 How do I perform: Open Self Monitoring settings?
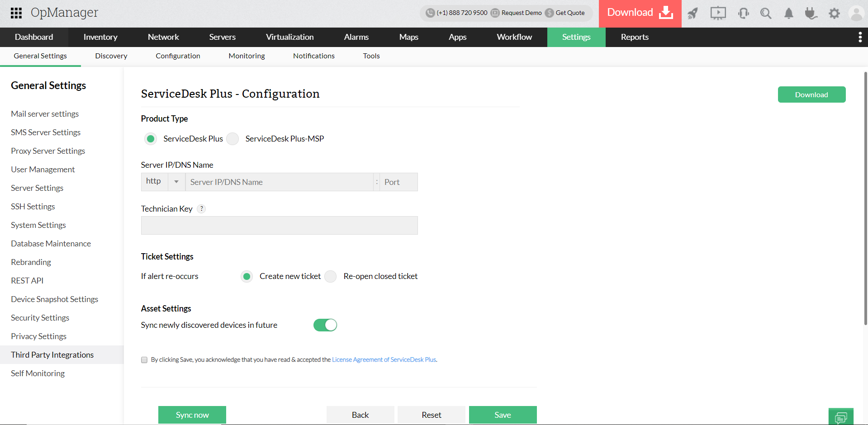(x=38, y=373)
